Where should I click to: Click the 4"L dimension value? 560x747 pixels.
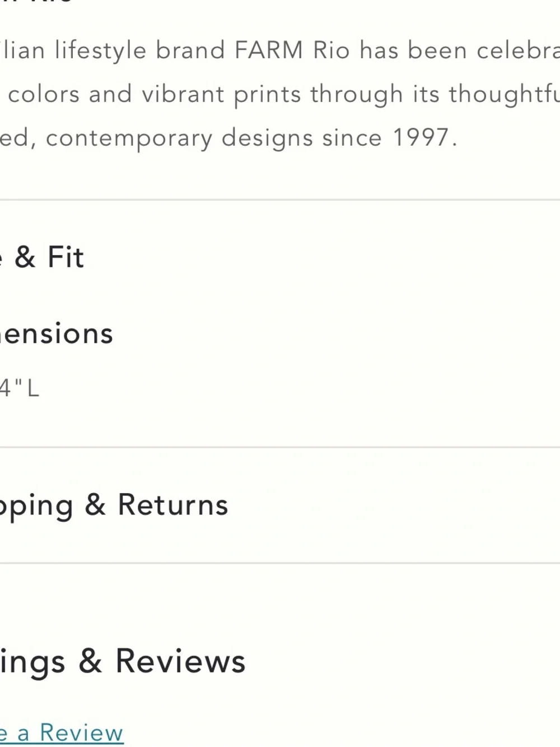click(20, 388)
